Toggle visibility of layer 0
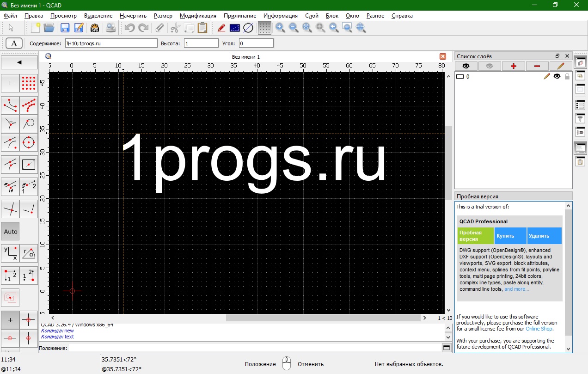Viewport: 588px width, 374px height. pyautogui.click(x=557, y=76)
